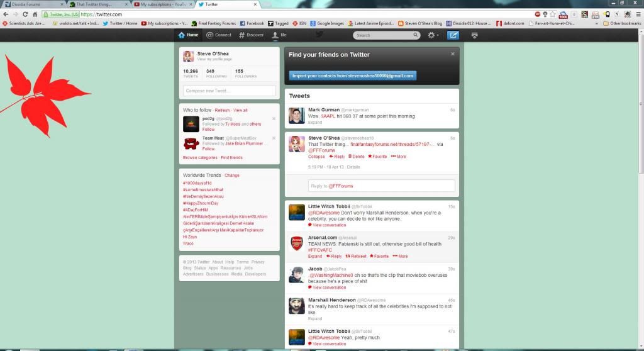The height and width of the screenshot is (351, 644).
Task: Open the #FFCvAFC hashtag
Action: pos(320,250)
